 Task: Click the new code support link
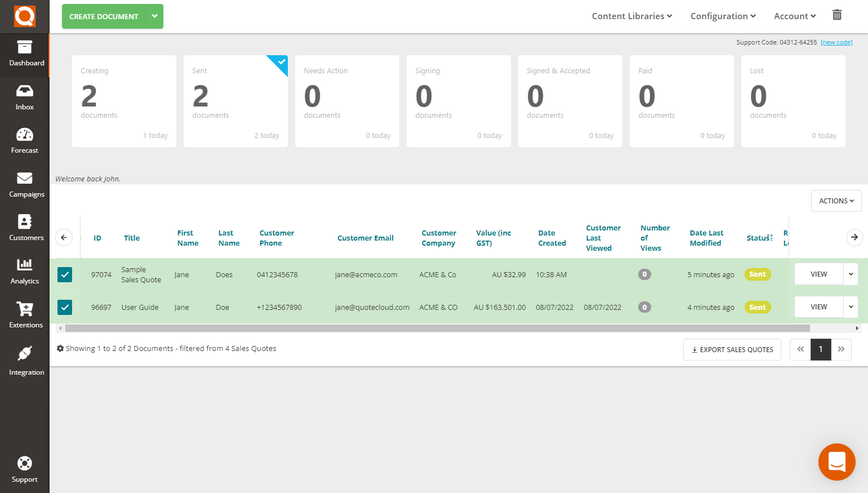(836, 42)
